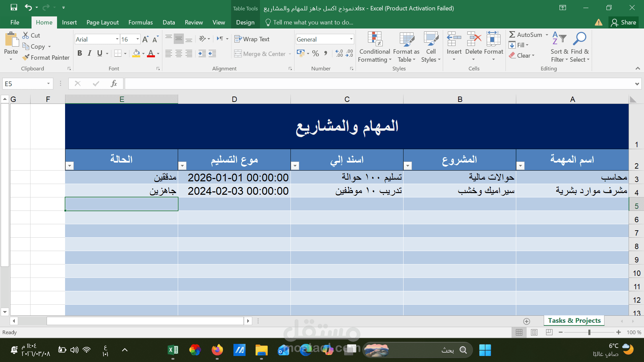Click the insert function fx icon

click(x=114, y=83)
